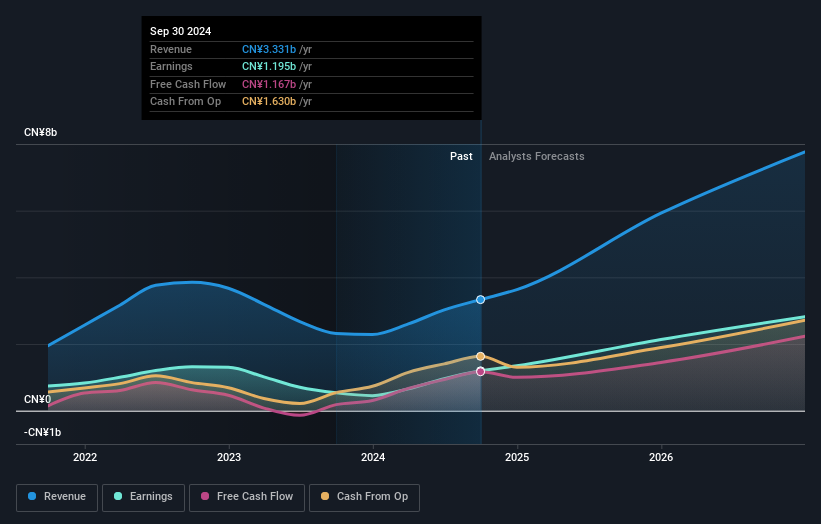Image resolution: width=821 pixels, height=524 pixels.
Task: Click the orange Cash From Op data point
Action: [480, 356]
